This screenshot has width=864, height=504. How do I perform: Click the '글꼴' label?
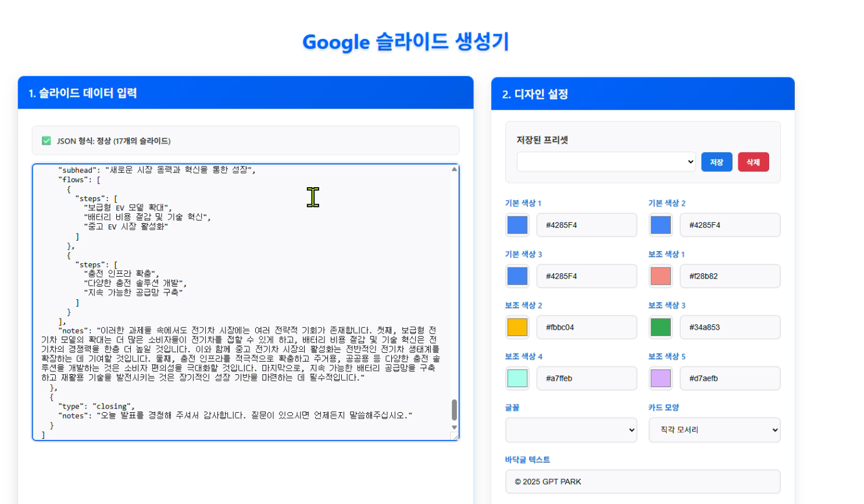(512, 408)
